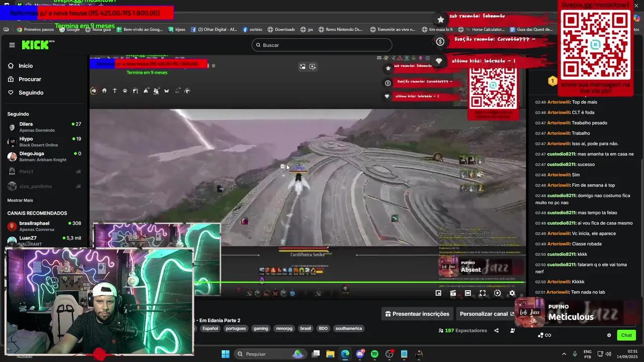Open Roms Nintendo Ds bookmark
Screen dimensions: 644x362
tap(340, 30)
